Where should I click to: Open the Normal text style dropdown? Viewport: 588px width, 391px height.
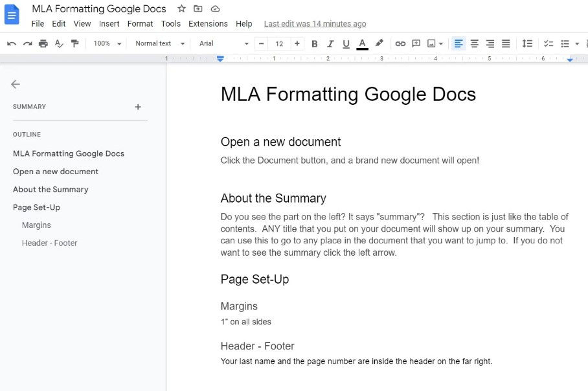pos(160,43)
